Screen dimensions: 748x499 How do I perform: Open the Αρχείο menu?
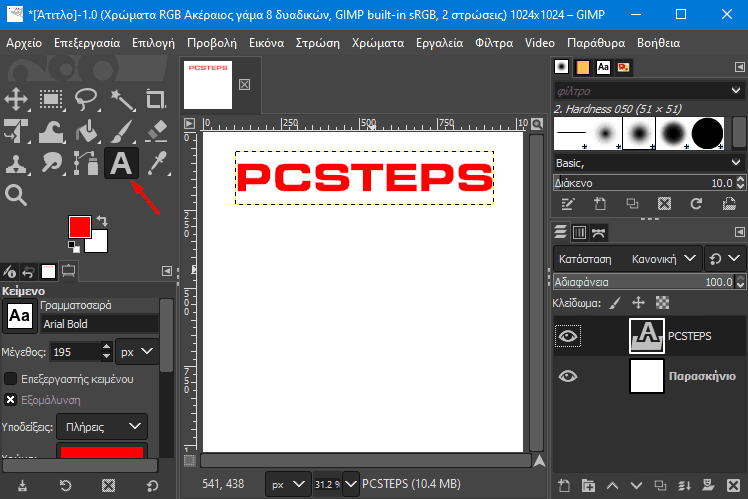click(x=24, y=43)
